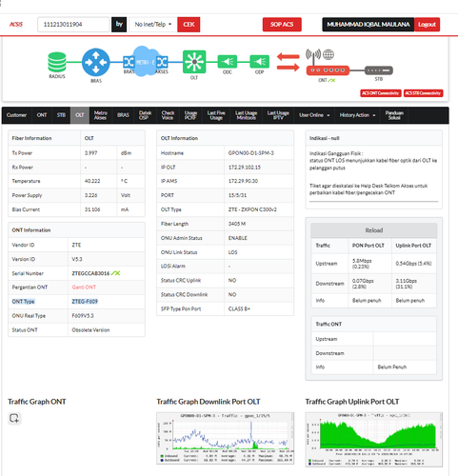Click the Fiber Length value 3405 M
Viewport: 458px width, 476px height.
[237, 224]
